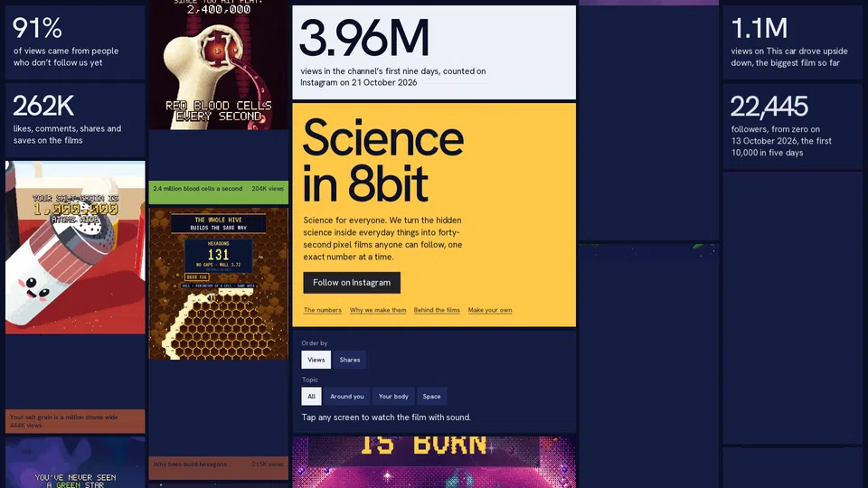Screen dimensions: 868x488
Task: Open the 'IS BORN' space film thumbnail
Action: coord(434,462)
